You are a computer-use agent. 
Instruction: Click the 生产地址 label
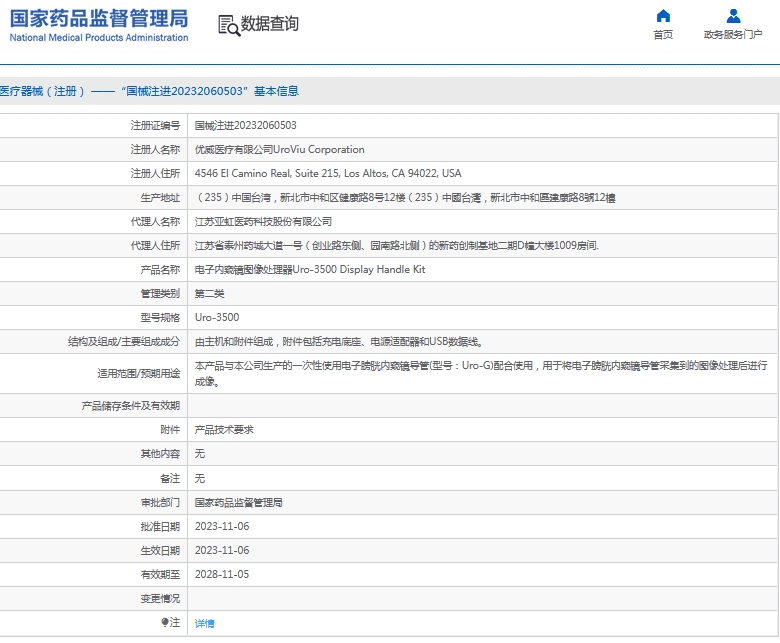pyautogui.click(x=160, y=197)
